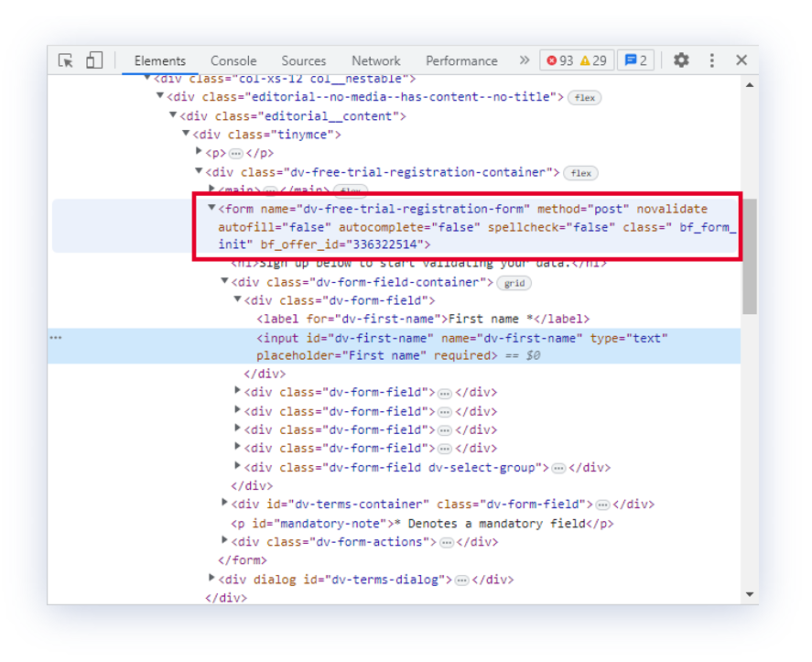Screen dimensions: 812x662
Task: Open DevTools settings gear
Action: pyautogui.click(x=681, y=60)
